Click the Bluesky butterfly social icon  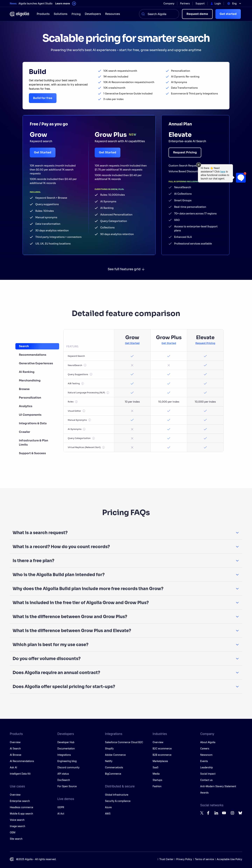click(240, 813)
